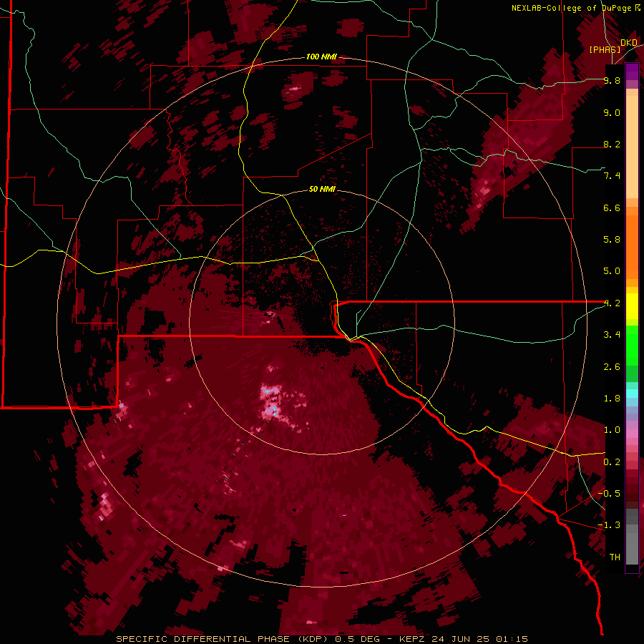Click the 100 NMI range ring label

[x=321, y=57]
